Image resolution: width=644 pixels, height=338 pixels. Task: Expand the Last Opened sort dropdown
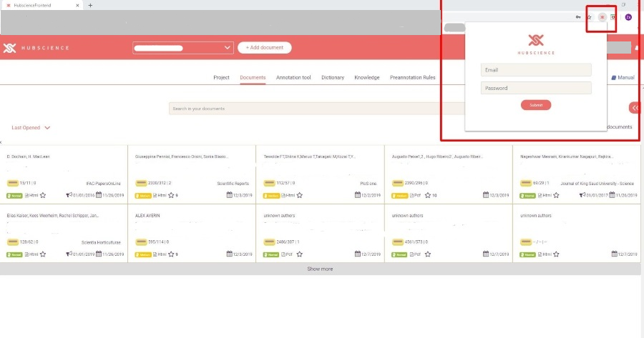tap(31, 128)
